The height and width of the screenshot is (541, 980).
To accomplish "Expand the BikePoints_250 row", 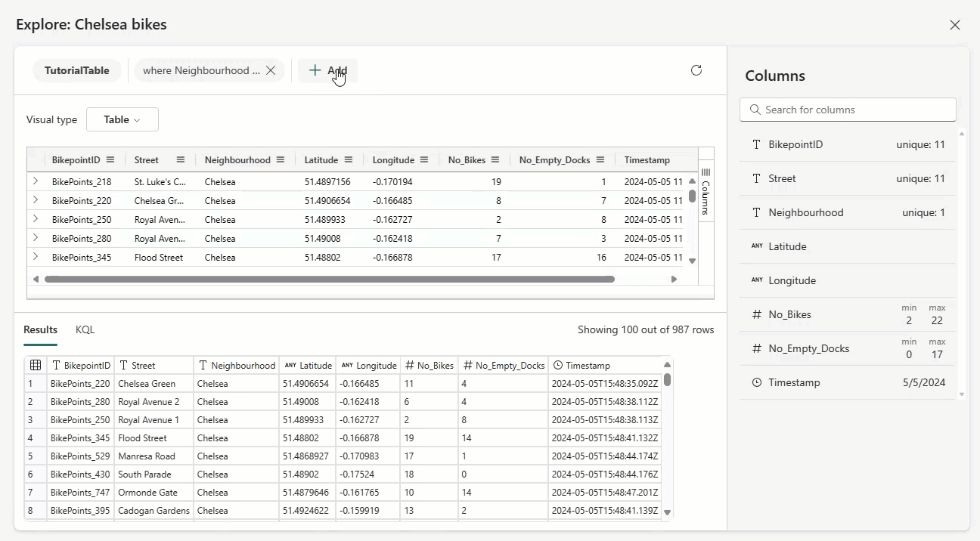I will click(36, 219).
